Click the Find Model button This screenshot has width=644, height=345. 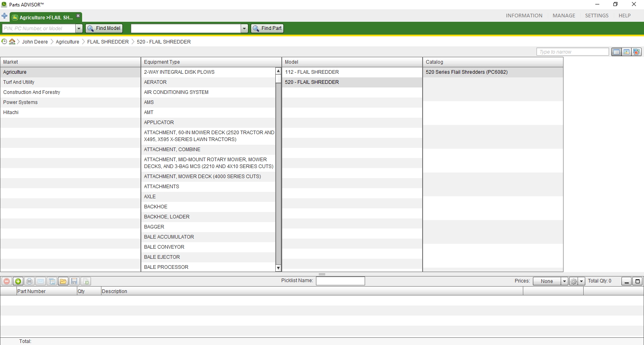104,28
